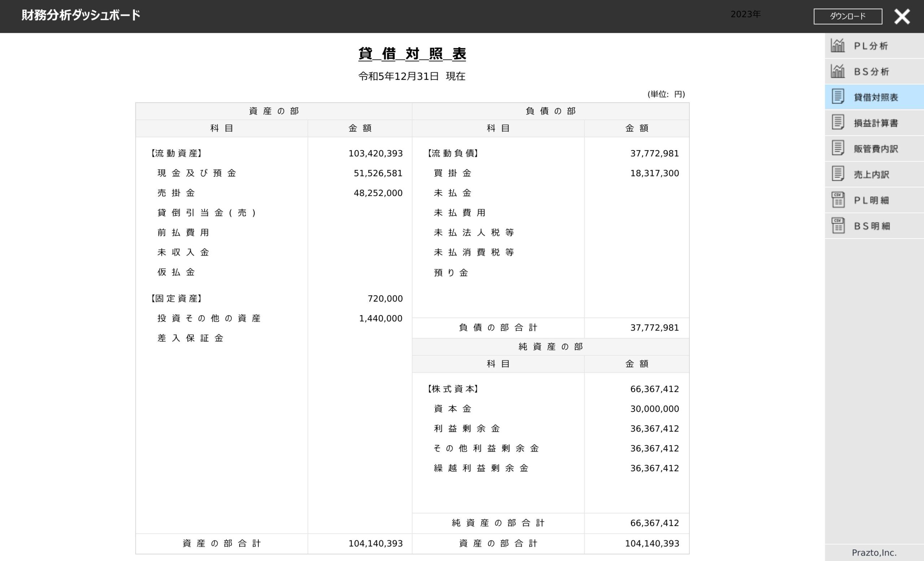Click the 現金及び預金 amount 51,526,581
This screenshot has width=924, height=561.
tap(378, 173)
